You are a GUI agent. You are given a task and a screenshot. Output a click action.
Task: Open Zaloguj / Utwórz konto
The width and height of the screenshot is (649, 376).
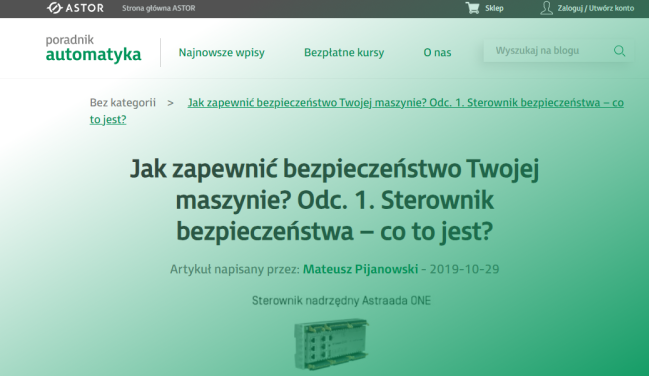[x=596, y=8]
